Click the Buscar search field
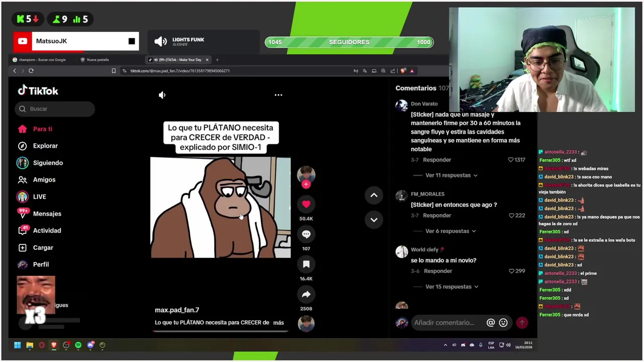Image resolution: width=644 pixels, height=362 pixels. coord(55,109)
